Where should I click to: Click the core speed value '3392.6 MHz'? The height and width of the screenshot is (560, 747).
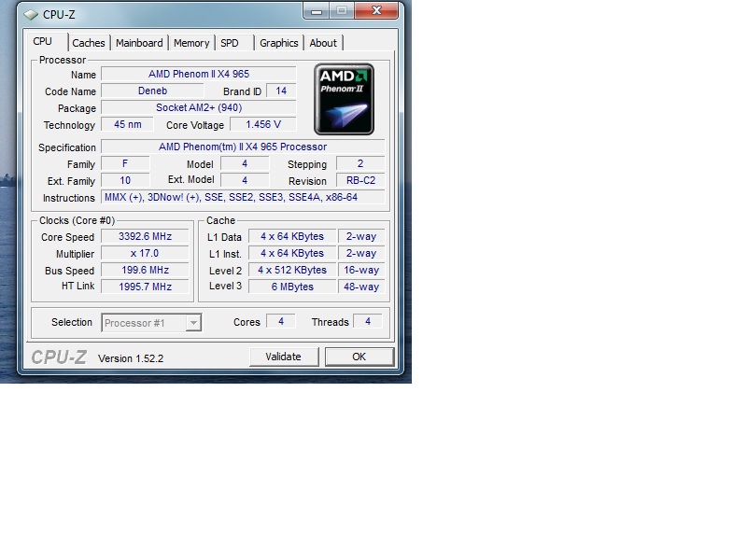146,237
